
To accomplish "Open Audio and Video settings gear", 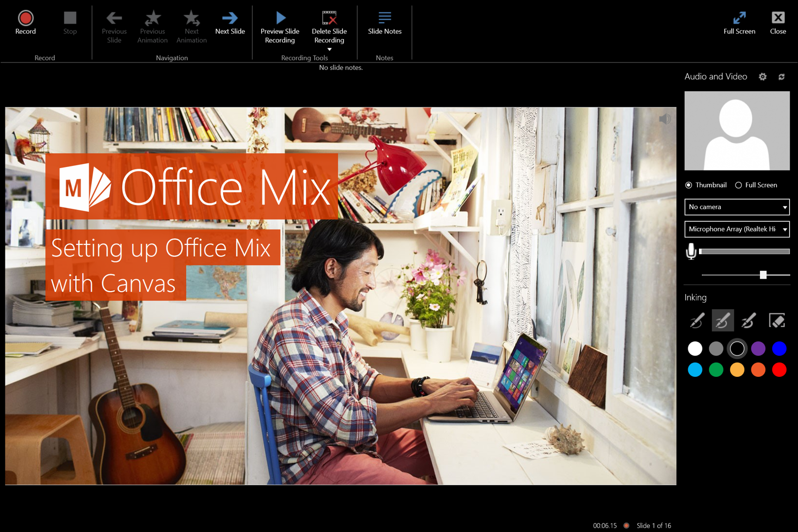I will point(763,77).
